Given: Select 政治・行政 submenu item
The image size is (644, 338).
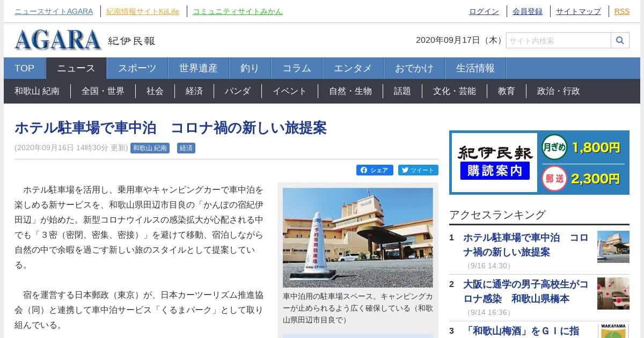Looking at the screenshot, I should 559,91.
